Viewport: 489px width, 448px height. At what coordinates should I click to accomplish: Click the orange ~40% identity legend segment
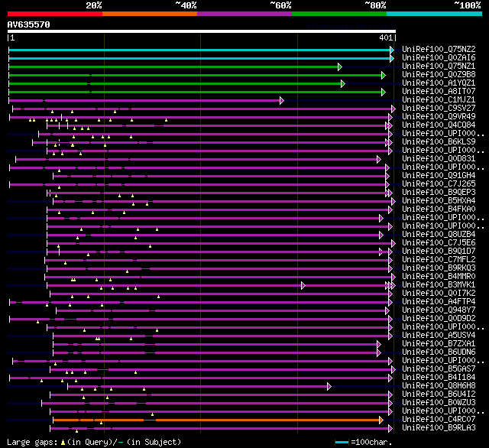coord(150,14)
